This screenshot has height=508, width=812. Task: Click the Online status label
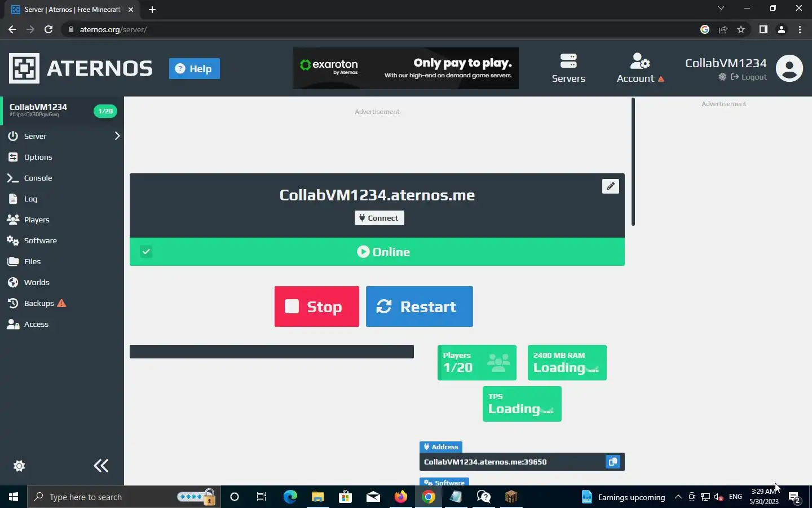click(x=383, y=252)
